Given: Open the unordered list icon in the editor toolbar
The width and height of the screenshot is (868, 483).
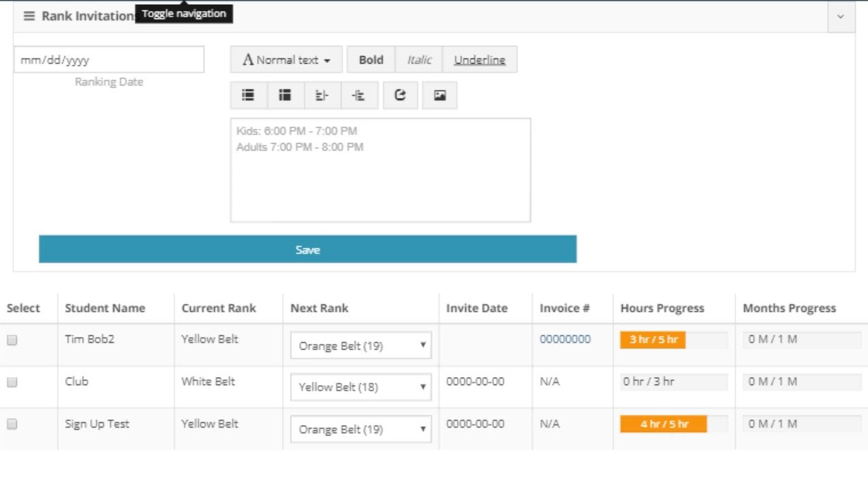Looking at the screenshot, I should click(248, 95).
